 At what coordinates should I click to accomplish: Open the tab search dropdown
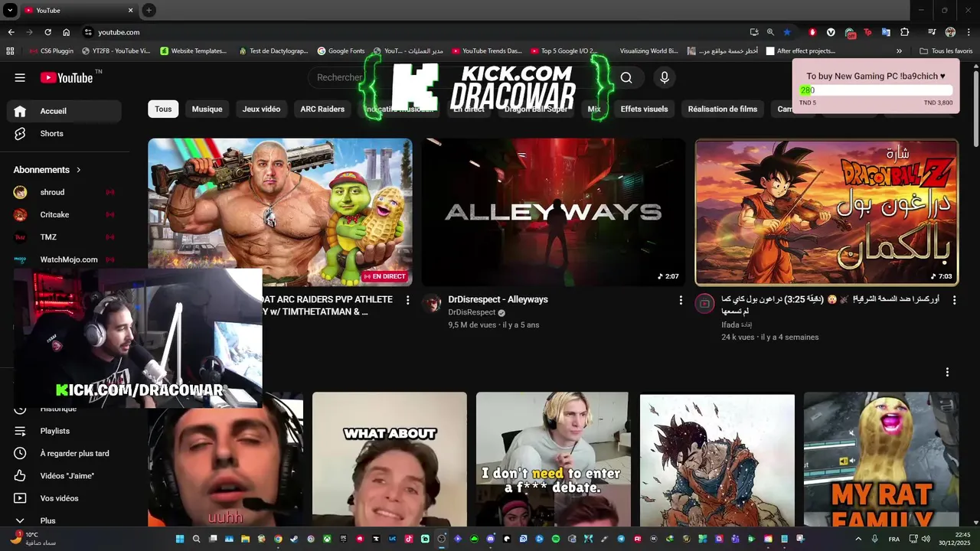10,10
